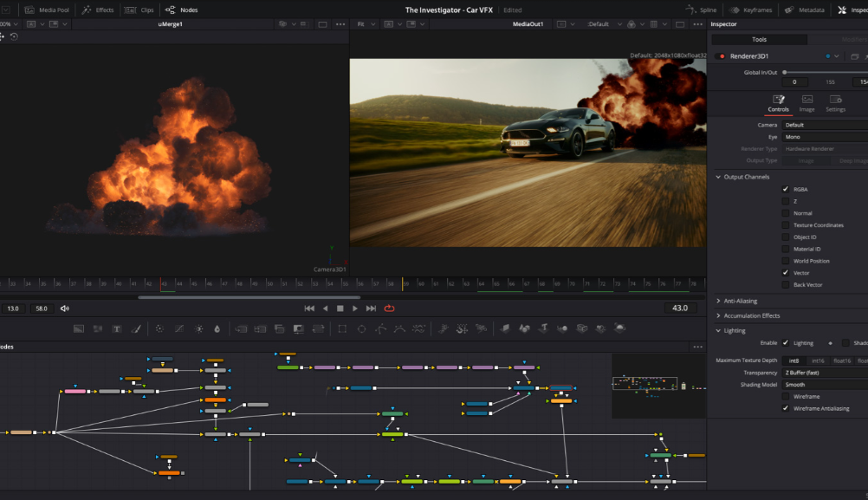Click the Global In/Out slider handle
868x500 pixels.
pos(786,72)
